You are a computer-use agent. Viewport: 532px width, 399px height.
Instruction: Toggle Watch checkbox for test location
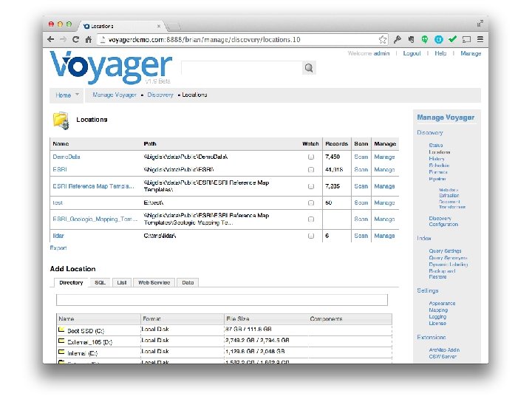pyautogui.click(x=311, y=203)
